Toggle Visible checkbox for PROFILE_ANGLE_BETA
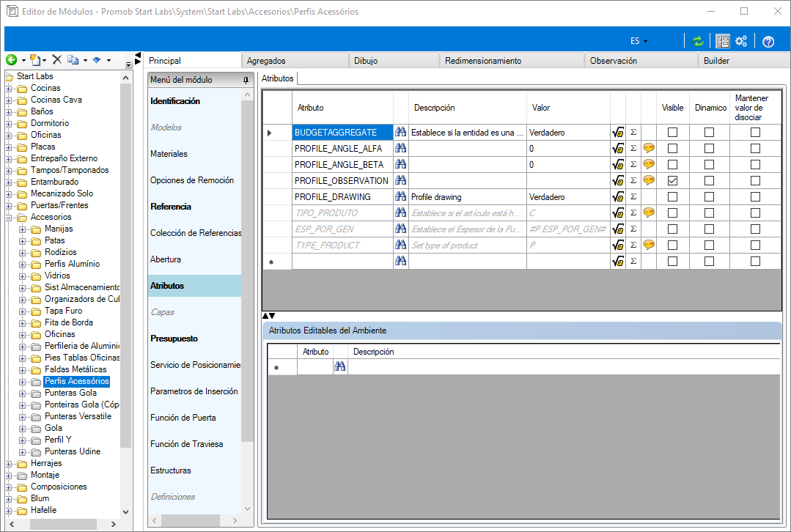 tap(672, 164)
